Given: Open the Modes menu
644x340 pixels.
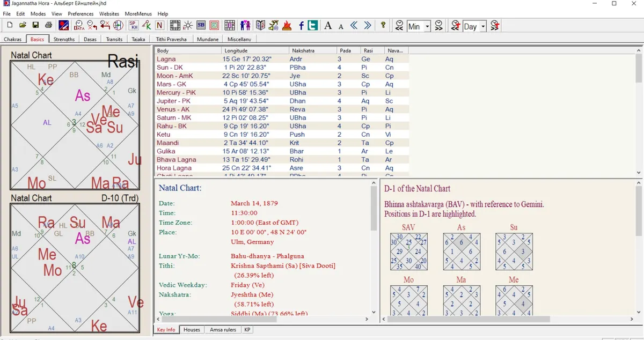Looking at the screenshot, I should pyautogui.click(x=38, y=13).
